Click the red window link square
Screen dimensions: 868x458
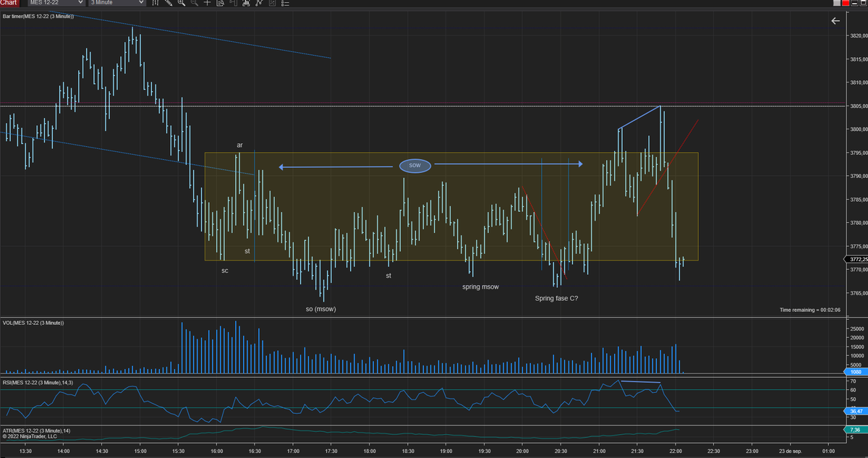coord(846,3)
